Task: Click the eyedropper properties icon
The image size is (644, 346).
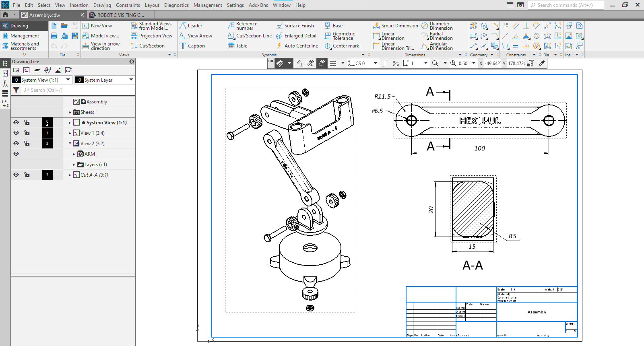Action: click(x=542, y=63)
